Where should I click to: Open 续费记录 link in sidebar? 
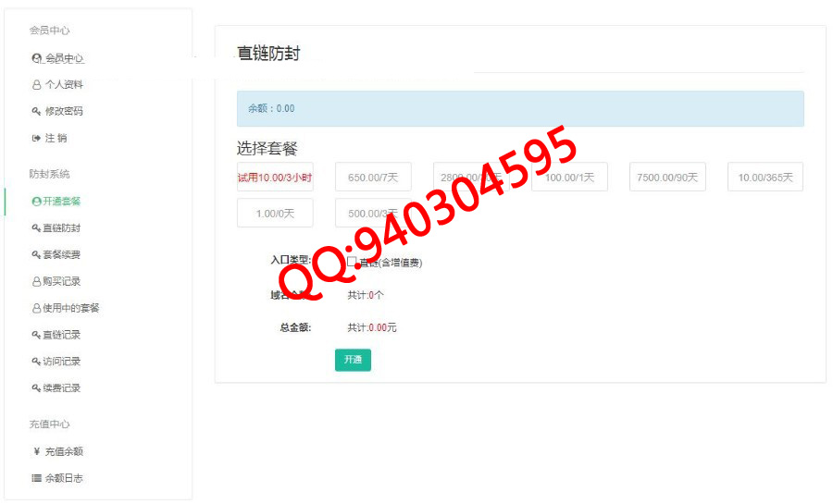coord(56,387)
